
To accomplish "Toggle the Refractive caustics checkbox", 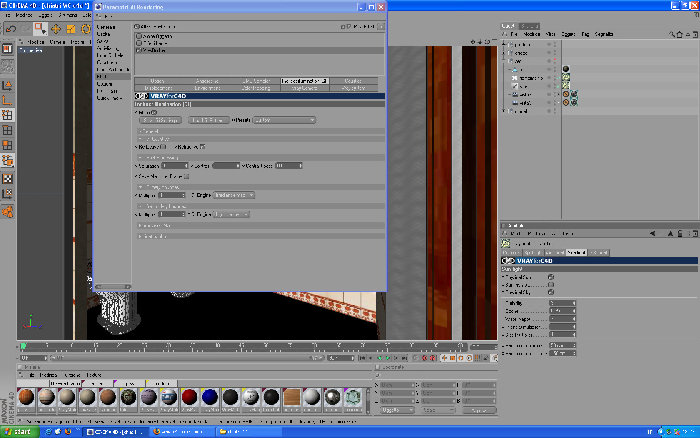I will tap(202, 147).
